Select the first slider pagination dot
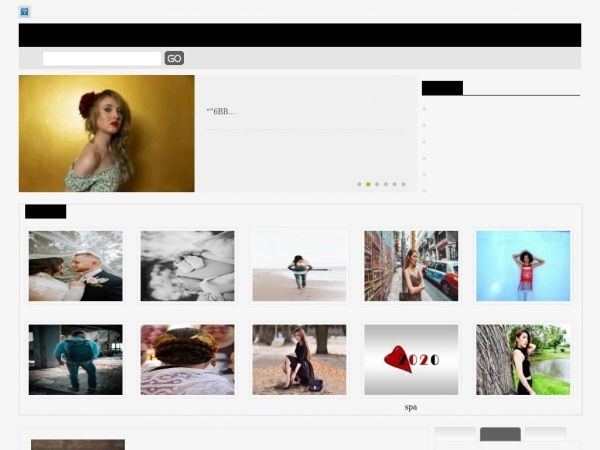 point(359,184)
